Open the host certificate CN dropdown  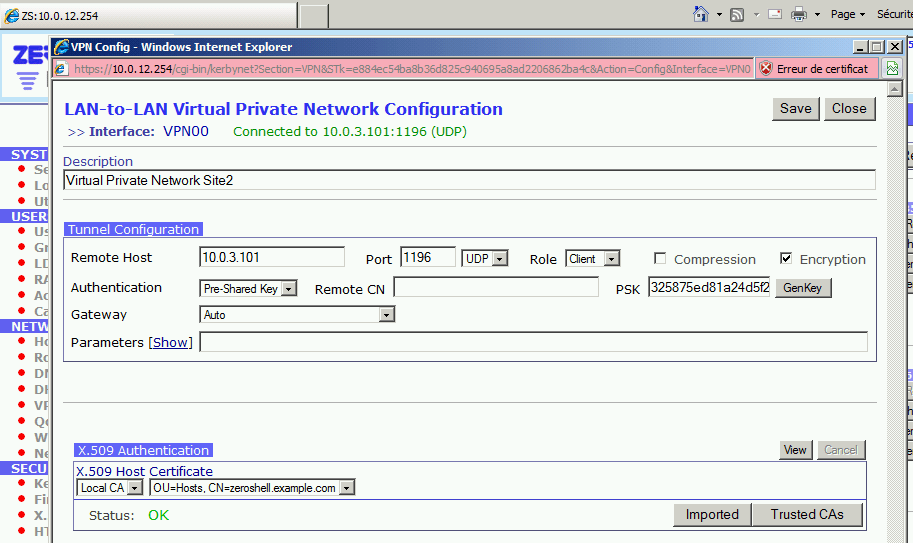[252, 488]
